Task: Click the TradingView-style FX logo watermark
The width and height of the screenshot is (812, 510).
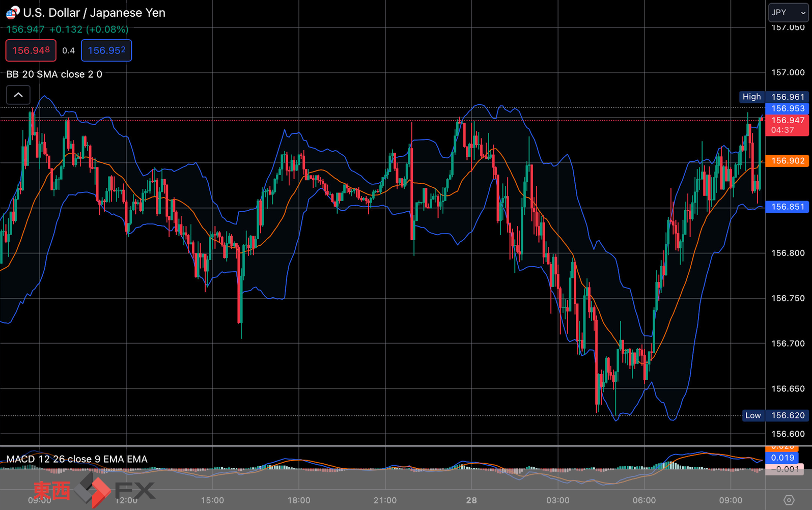Action: coord(94,491)
